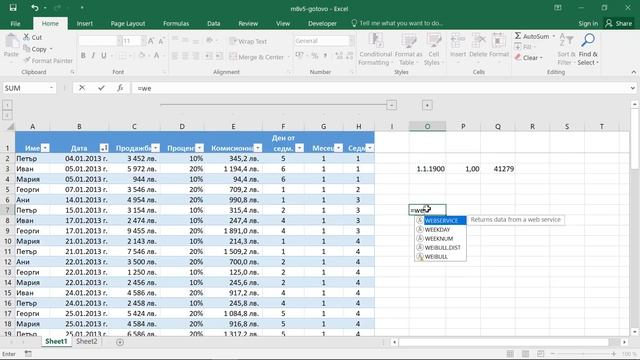Open Insert Function fx dialog
This screenshot has width=640, height=360.
point(120,88)
